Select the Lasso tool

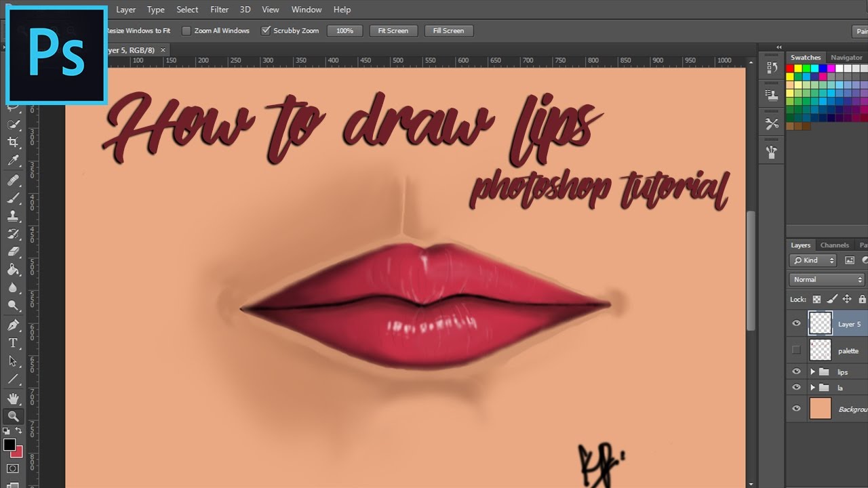click(13, 107)
